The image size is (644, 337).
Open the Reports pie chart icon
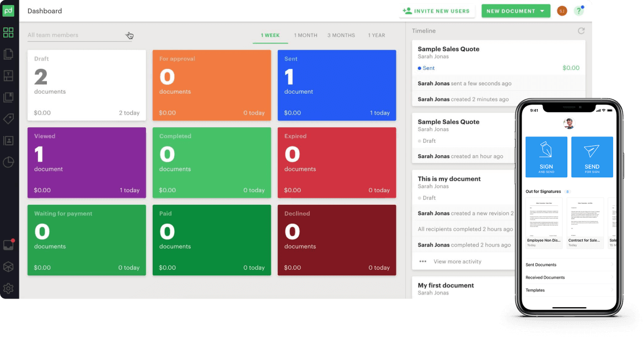[x=8, y=162]
